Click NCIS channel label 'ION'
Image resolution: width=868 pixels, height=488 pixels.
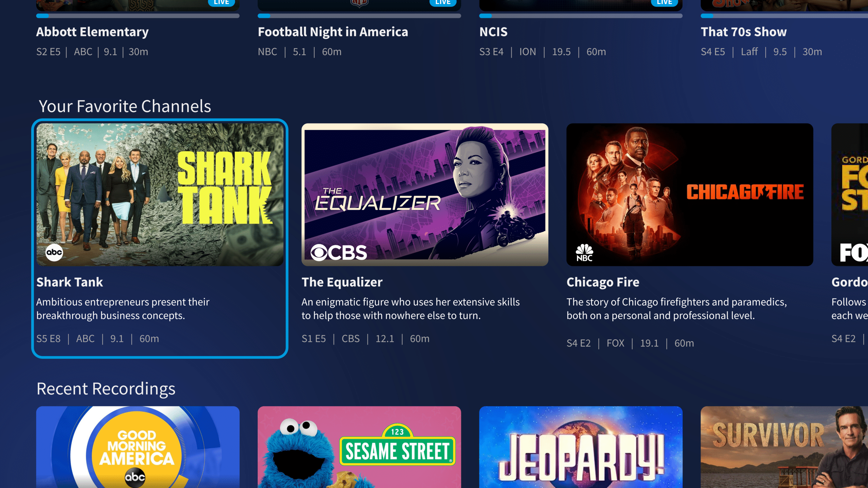click(x=528, y=52)
